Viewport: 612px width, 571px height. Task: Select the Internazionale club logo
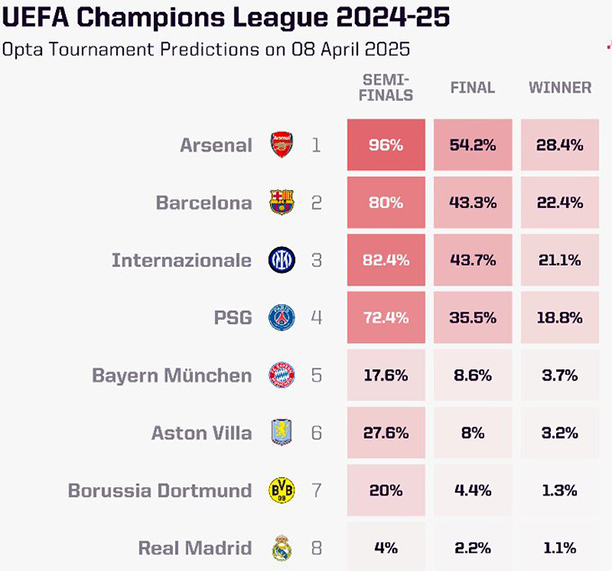coord(282,260)
